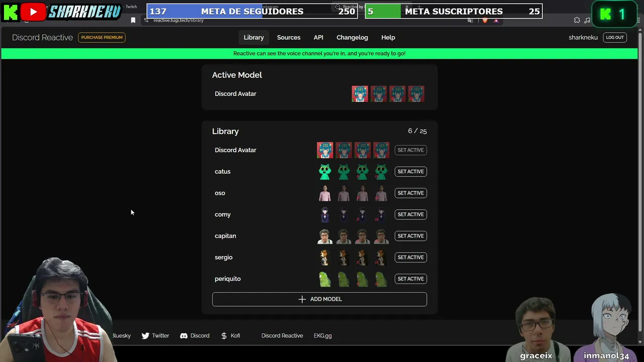Click the LOG OUT button
Viewport: 644px width, 362px height.
(615, 37)
